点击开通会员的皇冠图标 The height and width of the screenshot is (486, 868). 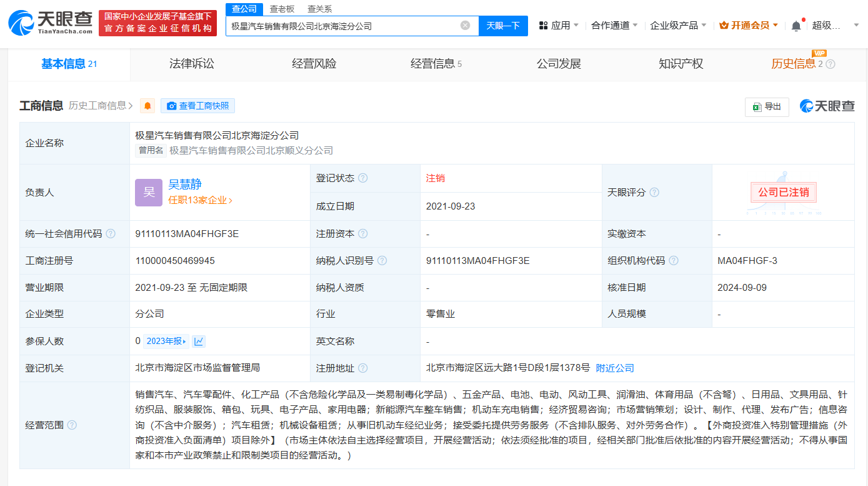point(724,25)
